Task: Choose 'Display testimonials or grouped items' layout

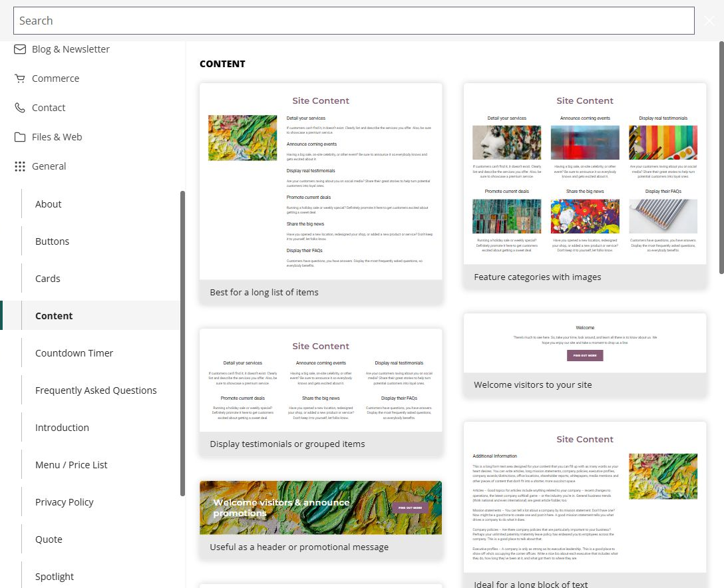Action: [321, 392]
